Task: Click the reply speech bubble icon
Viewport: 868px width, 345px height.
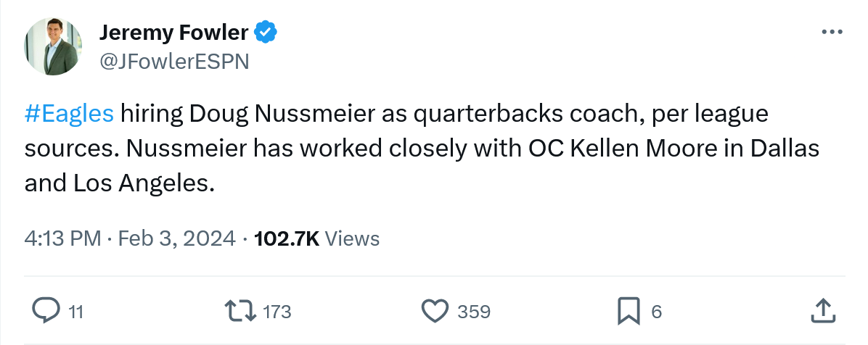Action: [x=46, y=311]
